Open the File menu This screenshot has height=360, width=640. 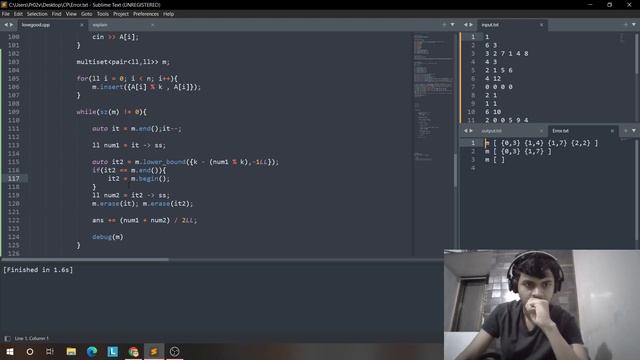6,14
